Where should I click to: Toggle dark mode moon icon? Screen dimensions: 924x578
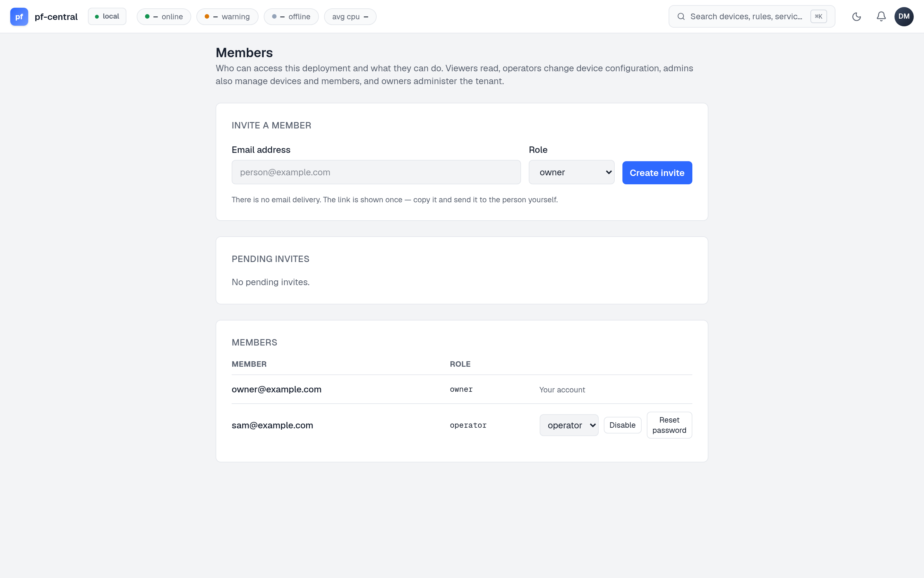856,16
